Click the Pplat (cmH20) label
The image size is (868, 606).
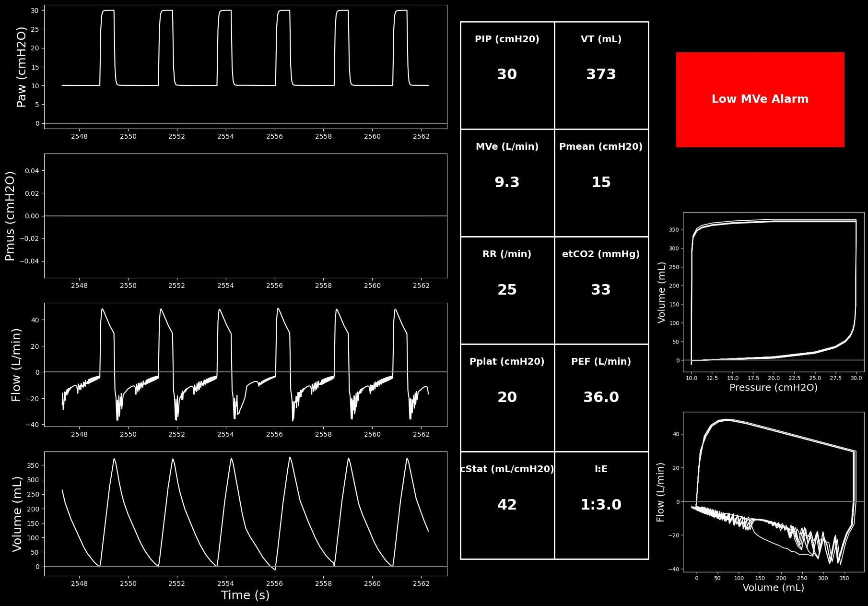pyautogui.click(x=507, y=362)
